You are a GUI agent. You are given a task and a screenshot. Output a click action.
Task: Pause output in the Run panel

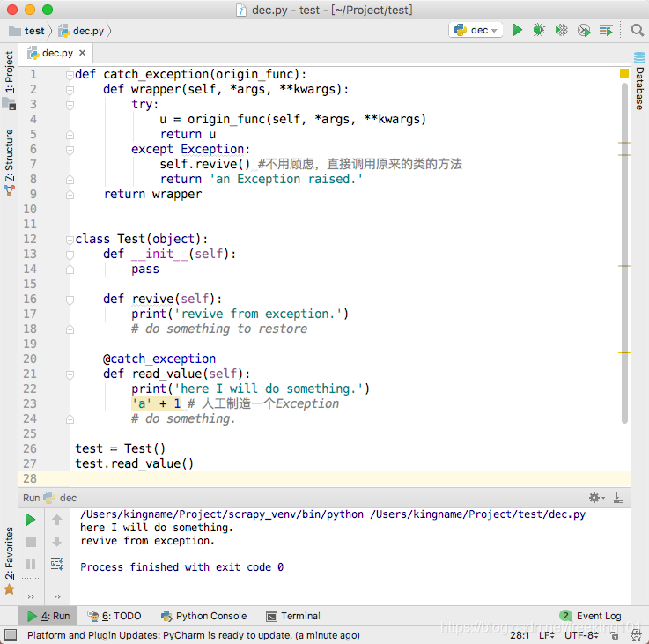click(x=31, y=564)
